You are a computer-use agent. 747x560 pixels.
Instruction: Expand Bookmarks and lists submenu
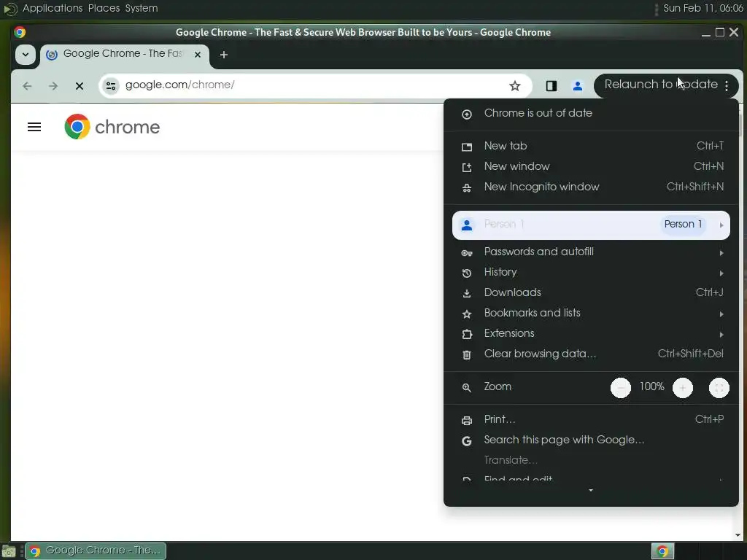pyautogui.click(x=591, y=314)
